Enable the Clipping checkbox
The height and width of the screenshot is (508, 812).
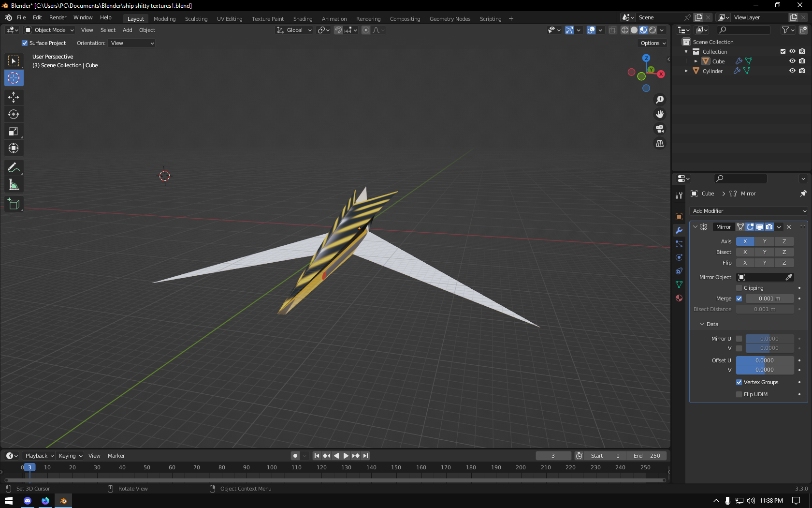pos(739,288)
